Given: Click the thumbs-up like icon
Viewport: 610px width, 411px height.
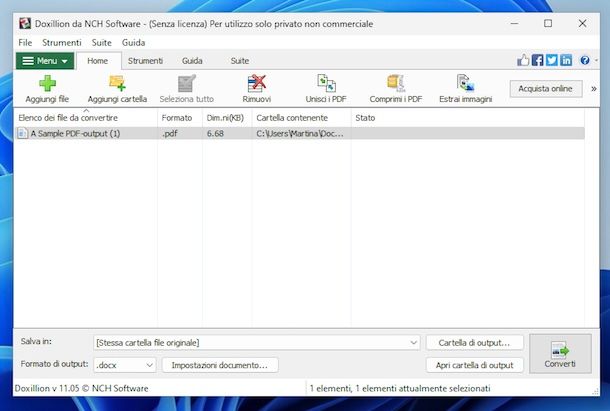Looking at the screenshot, I should (523, 60).
